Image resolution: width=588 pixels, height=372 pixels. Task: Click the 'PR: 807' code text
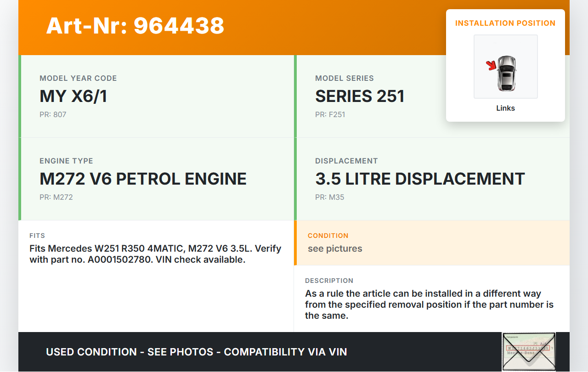click(53, 114)
